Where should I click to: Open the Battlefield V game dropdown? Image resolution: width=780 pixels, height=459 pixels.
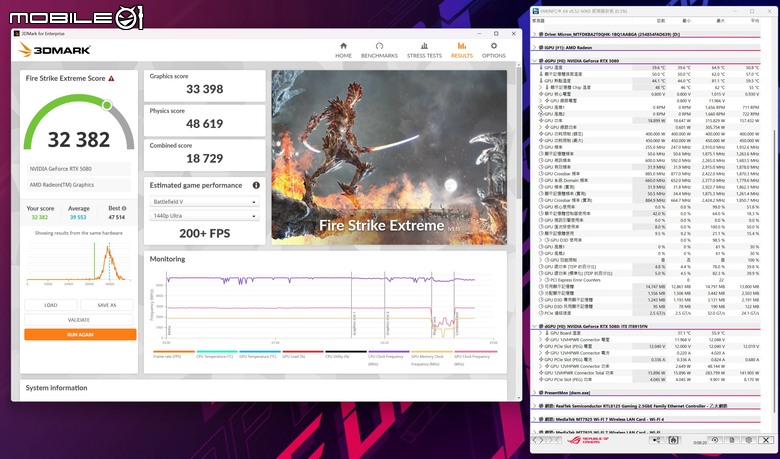point(204,202)
